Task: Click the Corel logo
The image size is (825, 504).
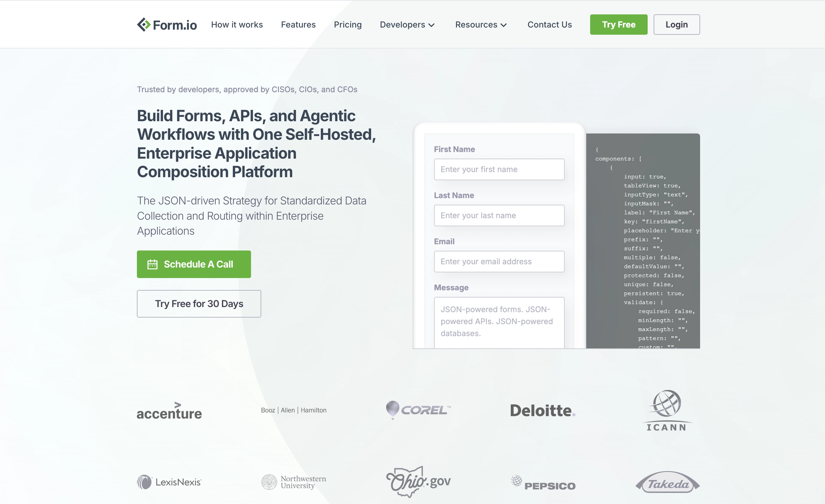Action: 418,410
